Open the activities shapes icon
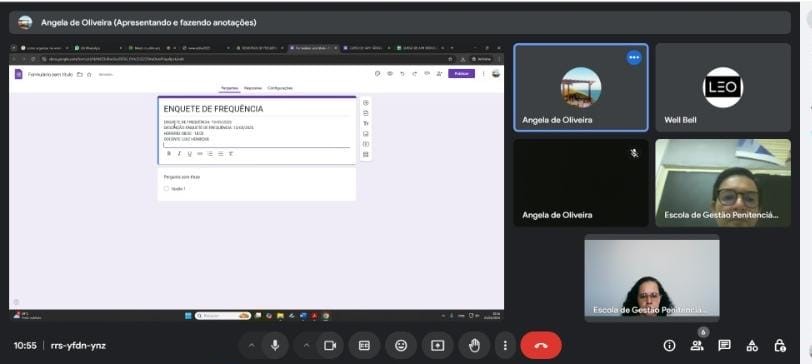Image resolution: width=812 pixels, height=364 pixels. pos(752,346)
